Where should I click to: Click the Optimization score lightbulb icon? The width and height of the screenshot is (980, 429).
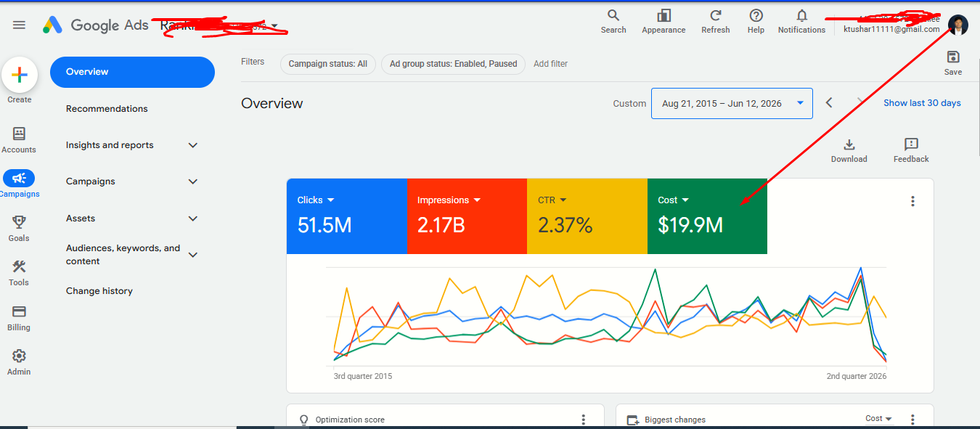pos(304,420)
